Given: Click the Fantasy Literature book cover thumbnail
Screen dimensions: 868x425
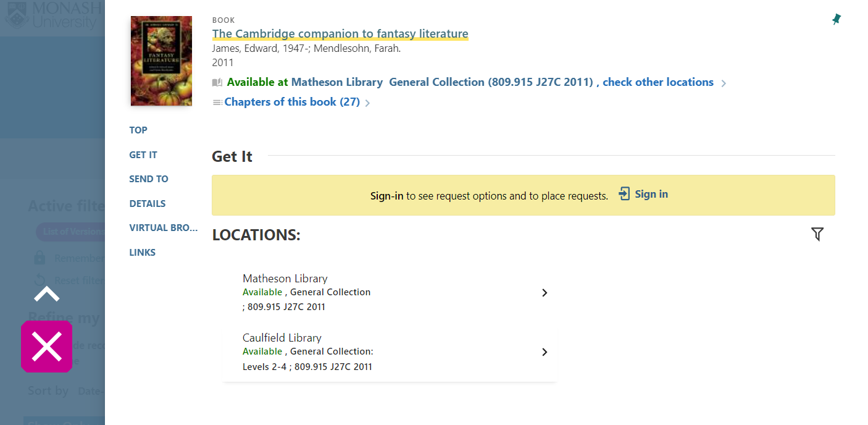Looking at the screenshot, I should pyautogui.click(x=161, y=61).
